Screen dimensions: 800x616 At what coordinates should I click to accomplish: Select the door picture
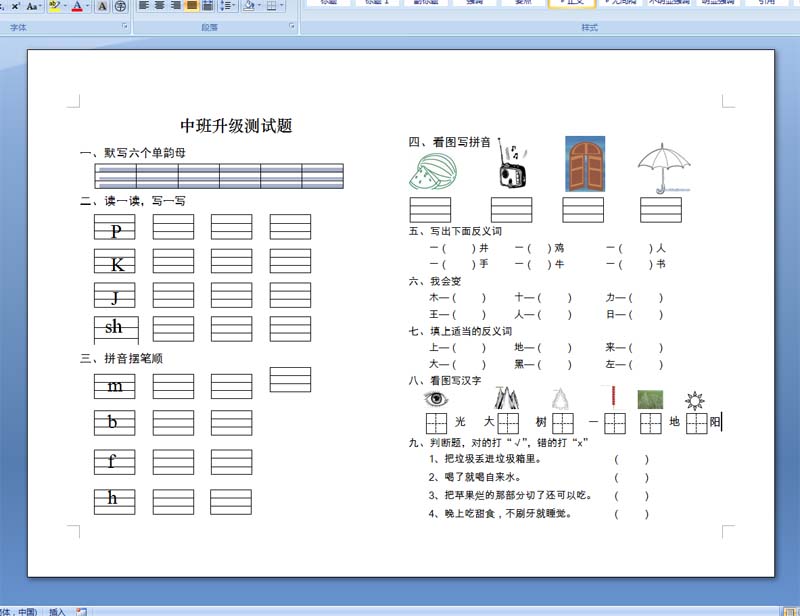(585, 164)
